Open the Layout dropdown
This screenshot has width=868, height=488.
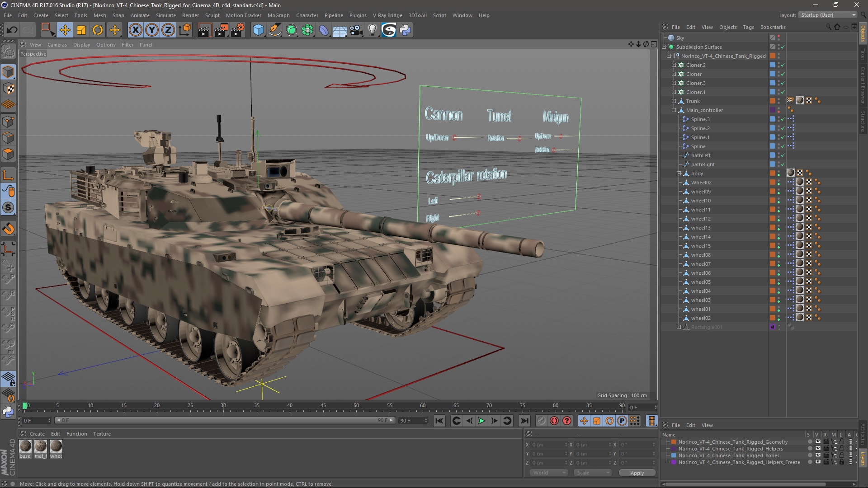pos(828,15)
